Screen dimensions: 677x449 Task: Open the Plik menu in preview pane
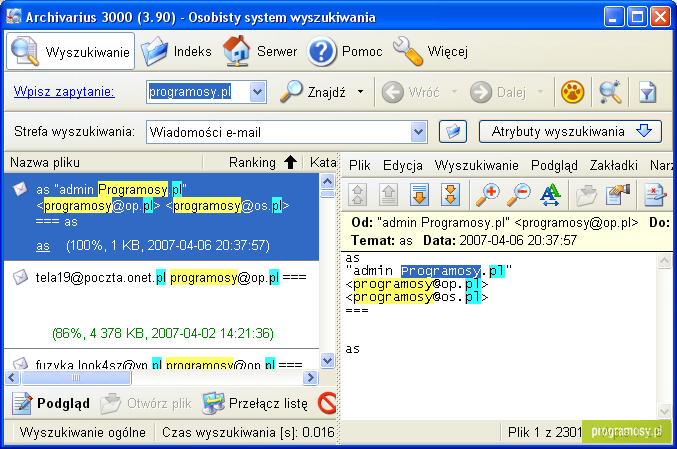tap(359, 165)
